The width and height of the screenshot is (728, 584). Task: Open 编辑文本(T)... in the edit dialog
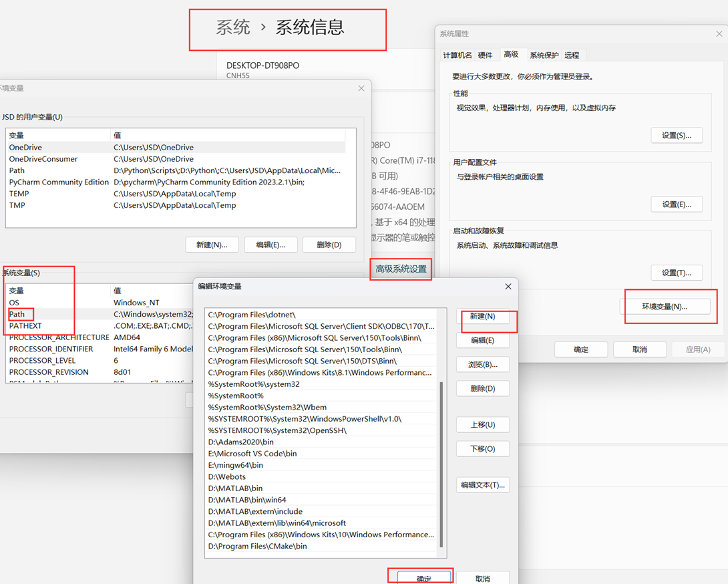point(483,484)
